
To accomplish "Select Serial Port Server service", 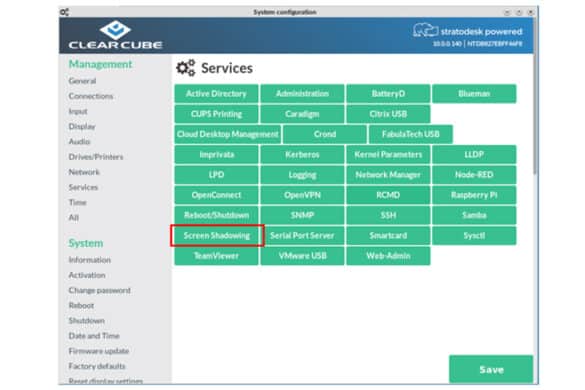I will (302, 235).
